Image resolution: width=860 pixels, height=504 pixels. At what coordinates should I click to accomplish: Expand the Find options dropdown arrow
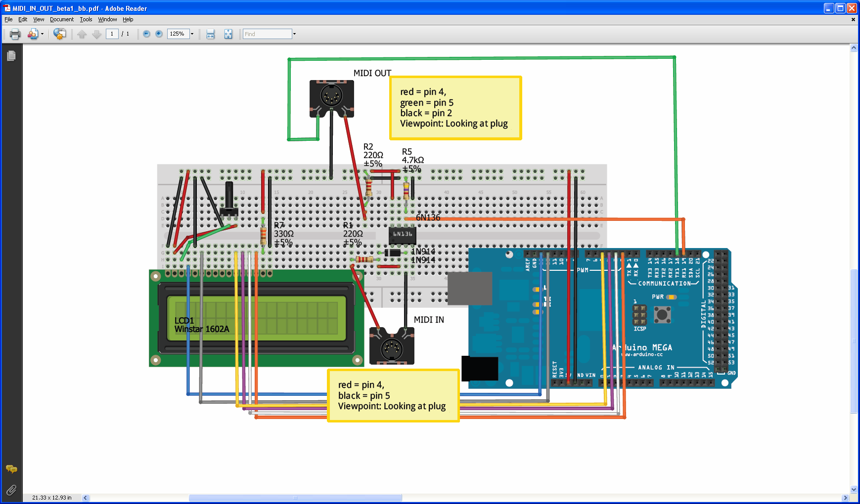pos(295,34)
